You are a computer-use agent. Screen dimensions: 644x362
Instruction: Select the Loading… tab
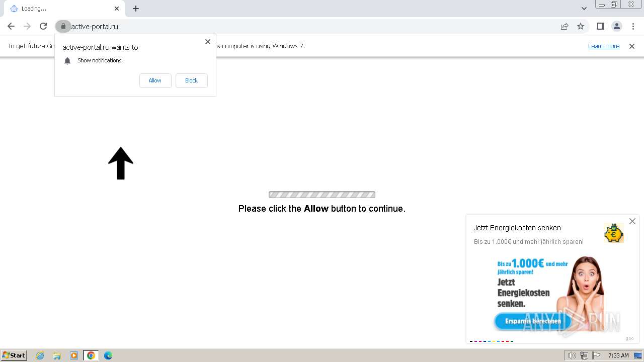[64, 9]
